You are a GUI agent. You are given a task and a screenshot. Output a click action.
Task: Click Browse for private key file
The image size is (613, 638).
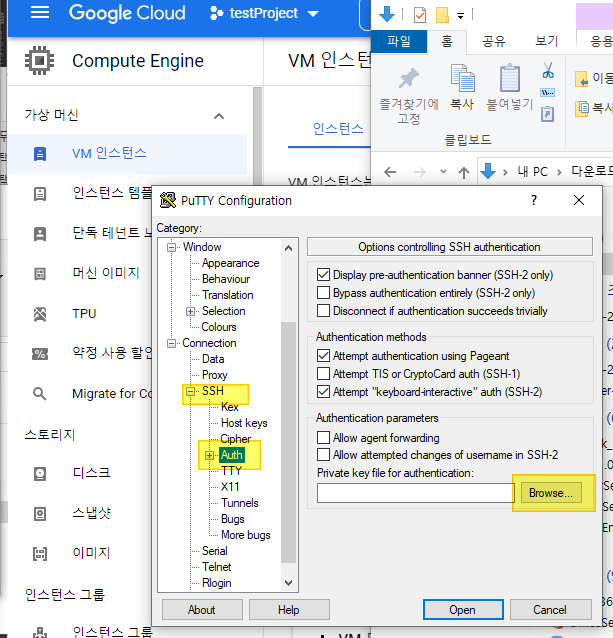pyautogui.click(x=551, y=493)
